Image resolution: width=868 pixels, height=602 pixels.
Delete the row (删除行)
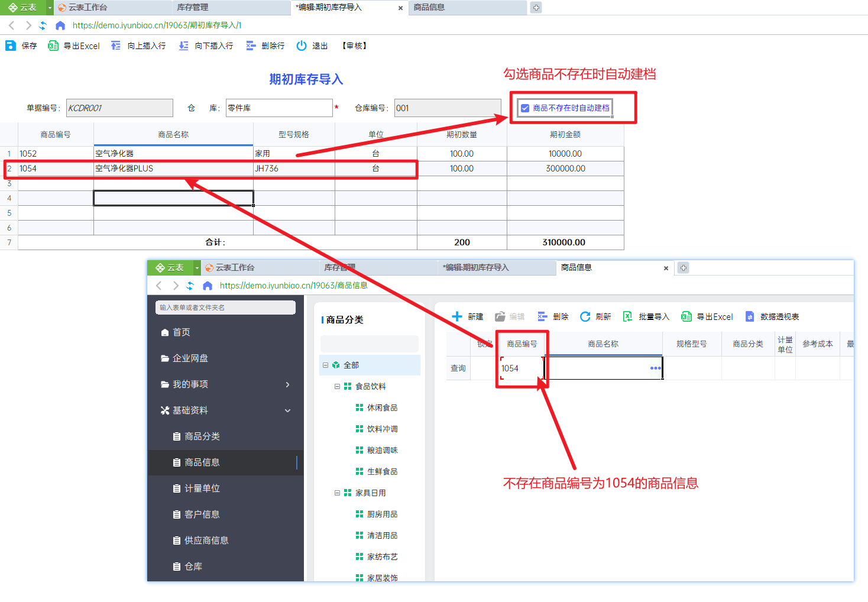click(x=265, y=46)
